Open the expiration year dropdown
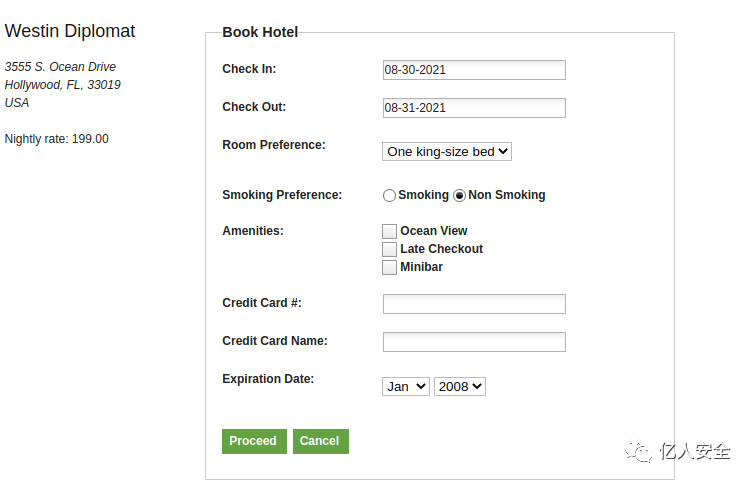 [x=460, y=386]
